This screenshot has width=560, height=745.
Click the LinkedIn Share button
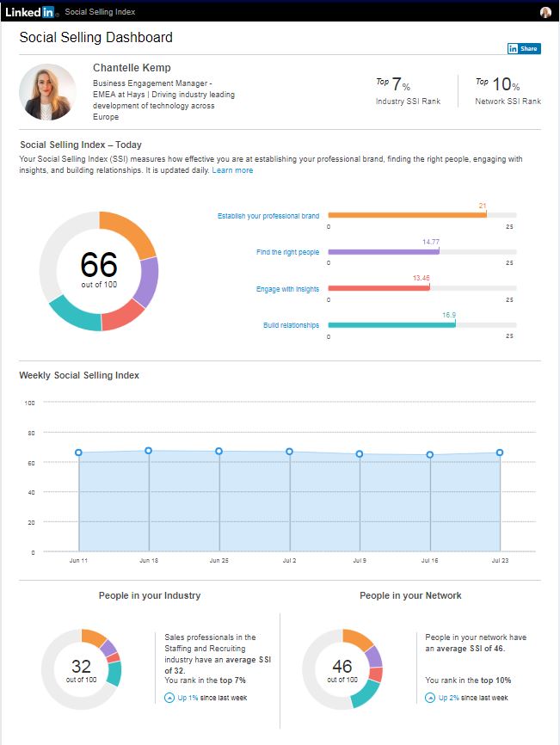524,48
